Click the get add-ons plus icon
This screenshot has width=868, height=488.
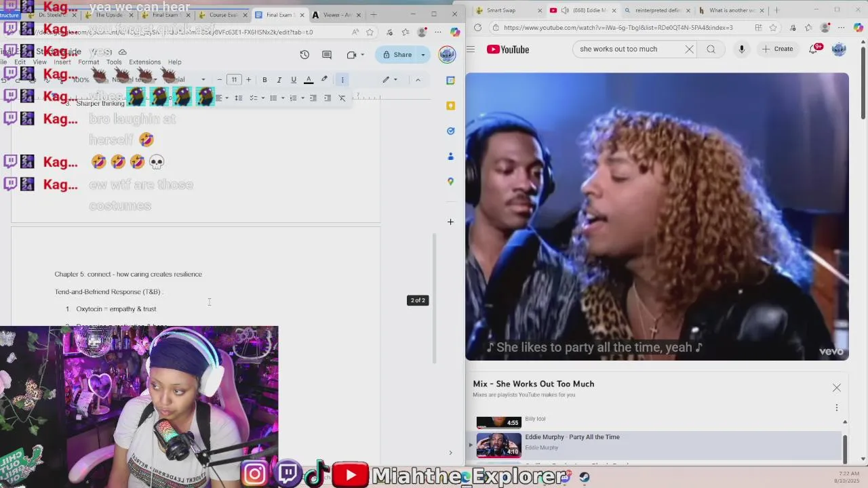tap(450, 222)
